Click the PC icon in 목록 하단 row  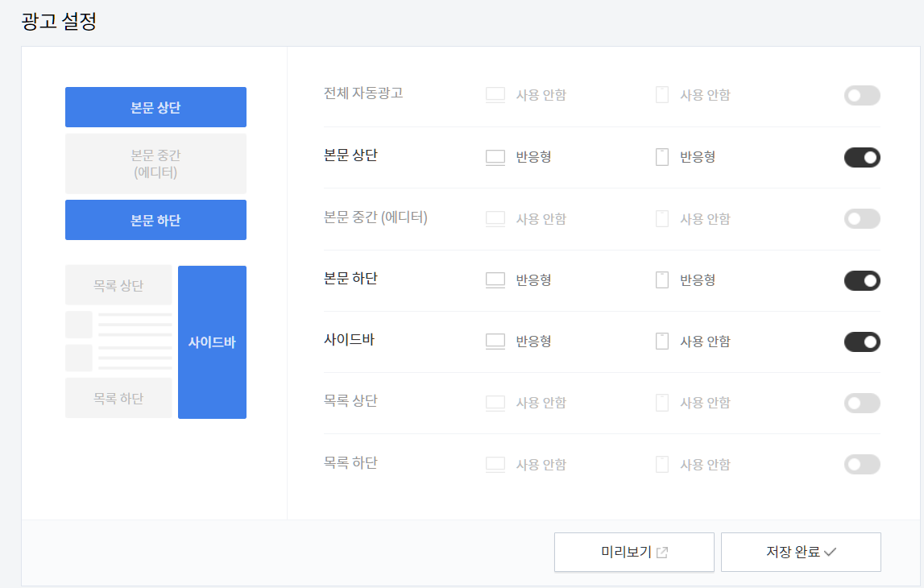(495, 464)
